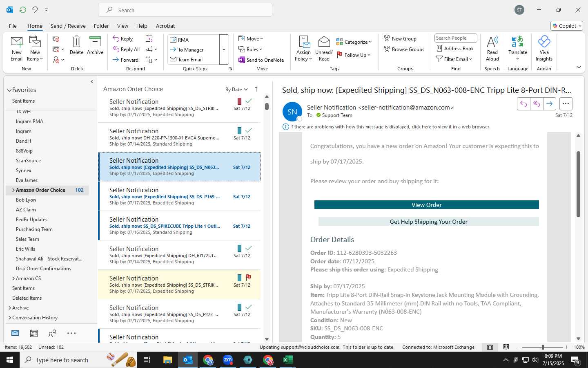Open Acrobat ribbon tab
Viewport: 588px width, 368px height.
[x=165, y=26]
